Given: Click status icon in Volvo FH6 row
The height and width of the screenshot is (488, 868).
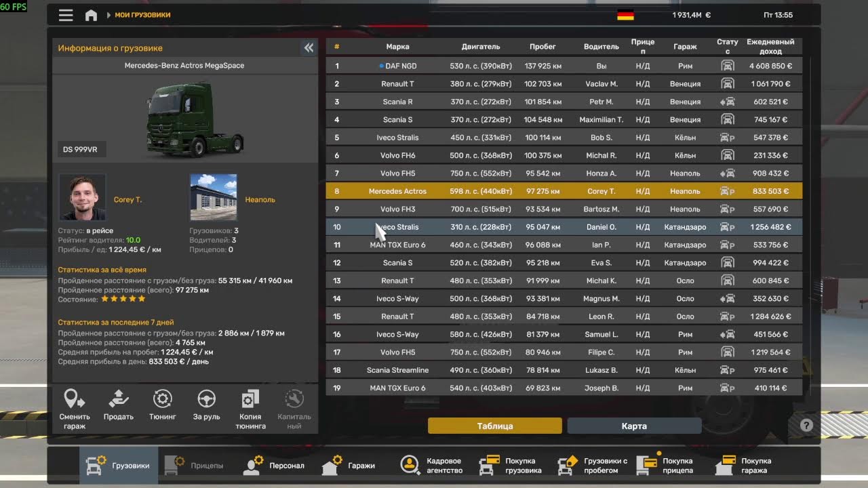Looking at the screenshot, I should tap(727, 155).
